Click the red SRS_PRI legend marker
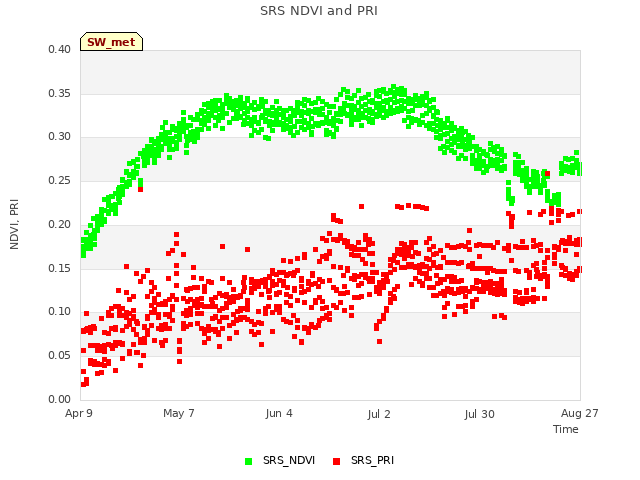The image size is (640, 480). [336, 461]
